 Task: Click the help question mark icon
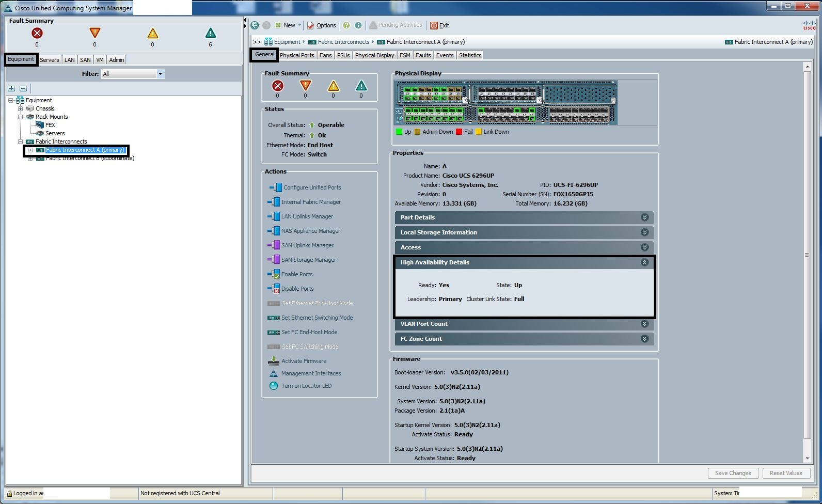pyautogui.click(x=346, y=25)
